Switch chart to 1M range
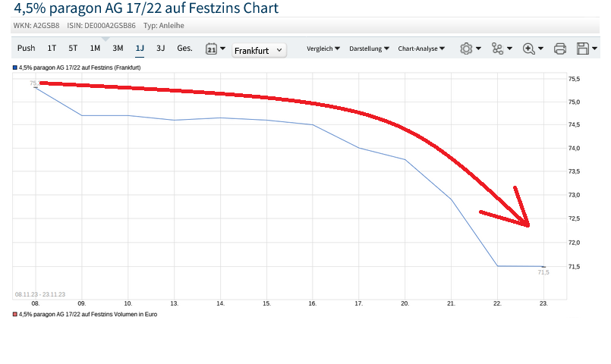The height and width of the screenshot is (364, 611). [x=95, y=48]
